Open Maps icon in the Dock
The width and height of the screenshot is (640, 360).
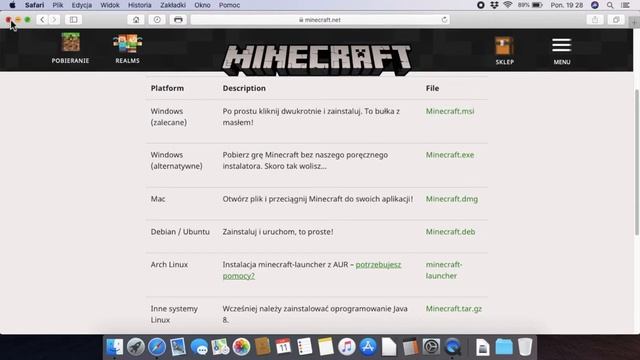(x=220, y=347)
